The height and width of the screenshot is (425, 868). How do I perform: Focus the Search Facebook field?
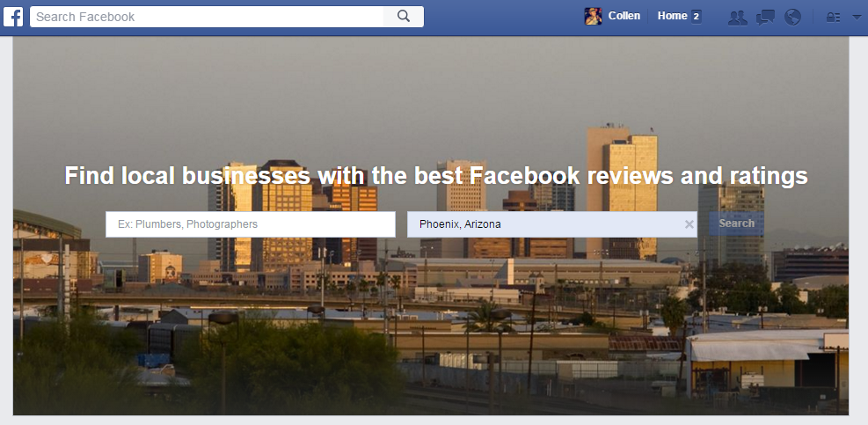coord(207,17)
